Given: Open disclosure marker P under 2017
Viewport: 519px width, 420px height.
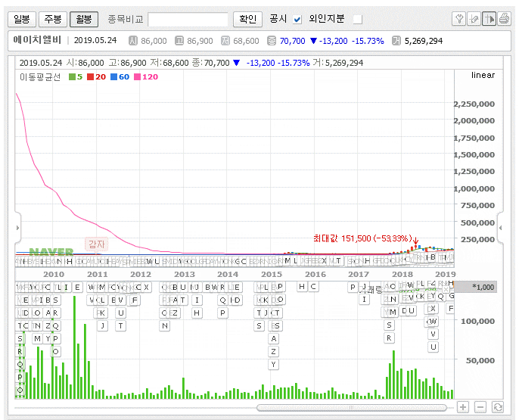Looking at the screenshot, I should (x=353, y=288).
